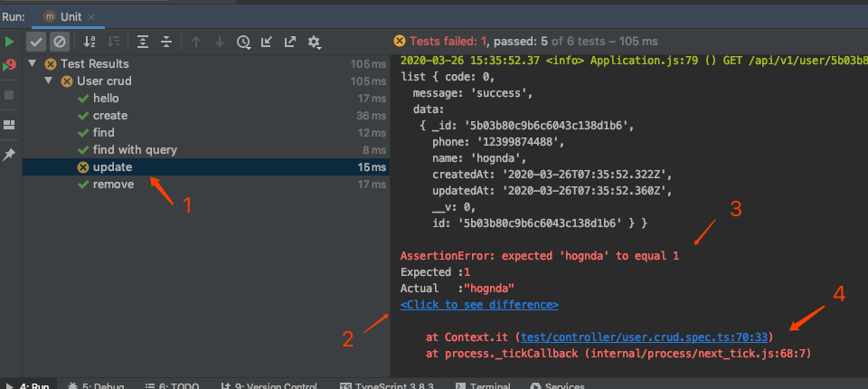Click the 'Click to see difference' link
The width and height of the screenshot is (868, 389).
pos(479,305)
